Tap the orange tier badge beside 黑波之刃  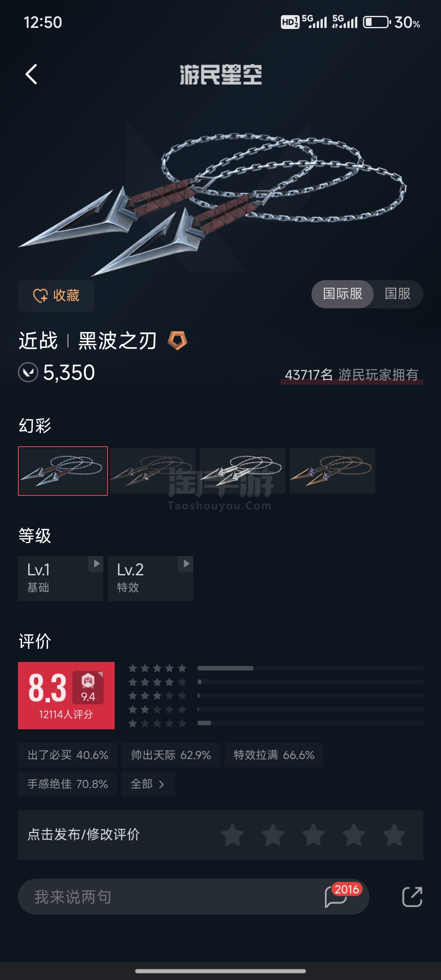pyautogui.click(x=178, y=341)
